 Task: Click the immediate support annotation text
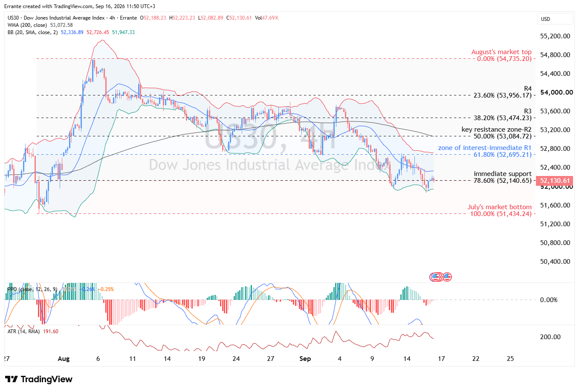point(503,174)
